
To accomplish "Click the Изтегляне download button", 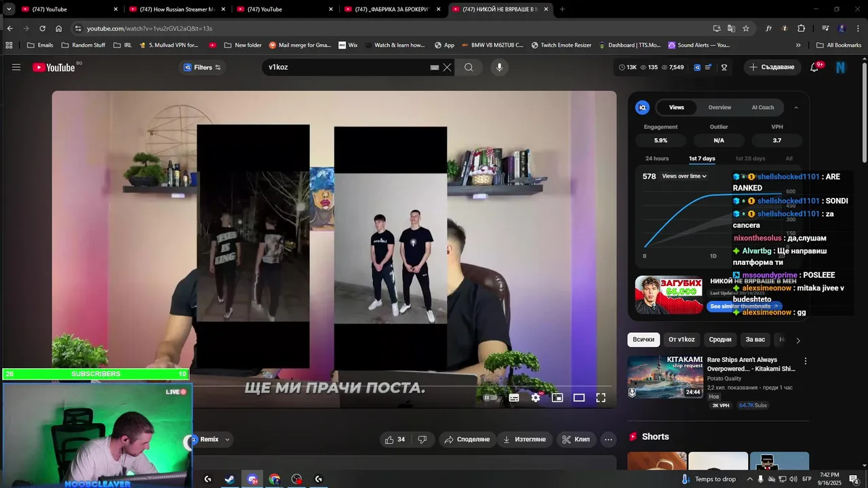I will [524, 439].
